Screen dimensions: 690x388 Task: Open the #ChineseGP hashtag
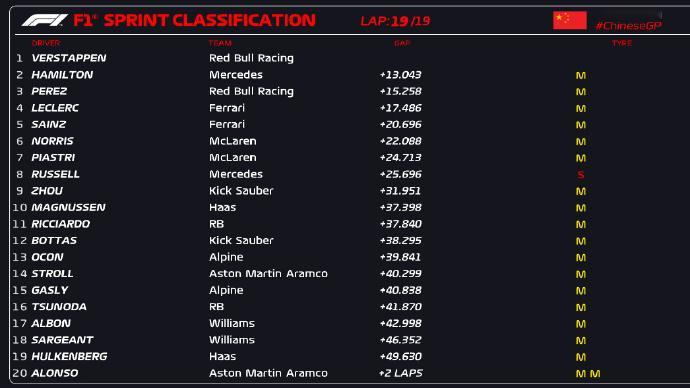[628, 26]
